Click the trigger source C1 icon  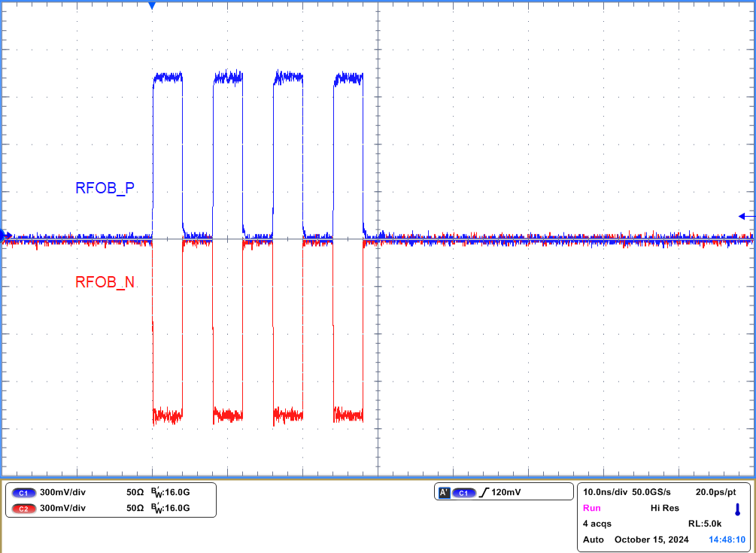(x=464, y=491)
